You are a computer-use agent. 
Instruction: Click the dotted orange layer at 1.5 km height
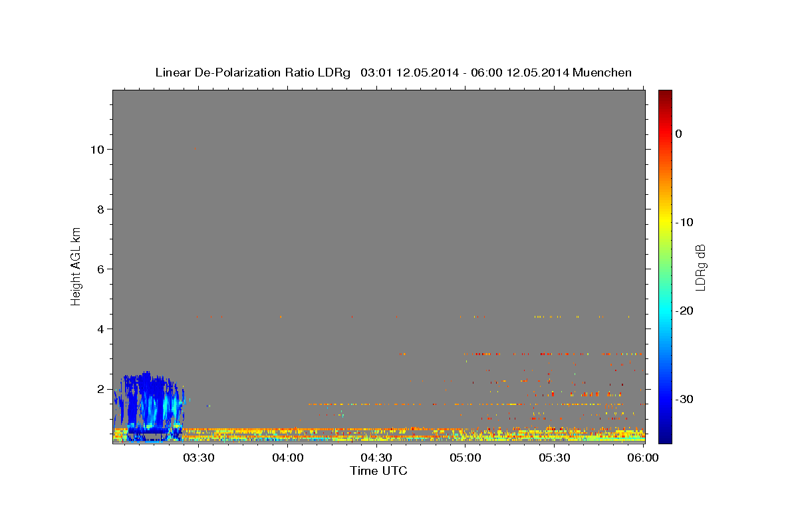[x=465, y=404]
